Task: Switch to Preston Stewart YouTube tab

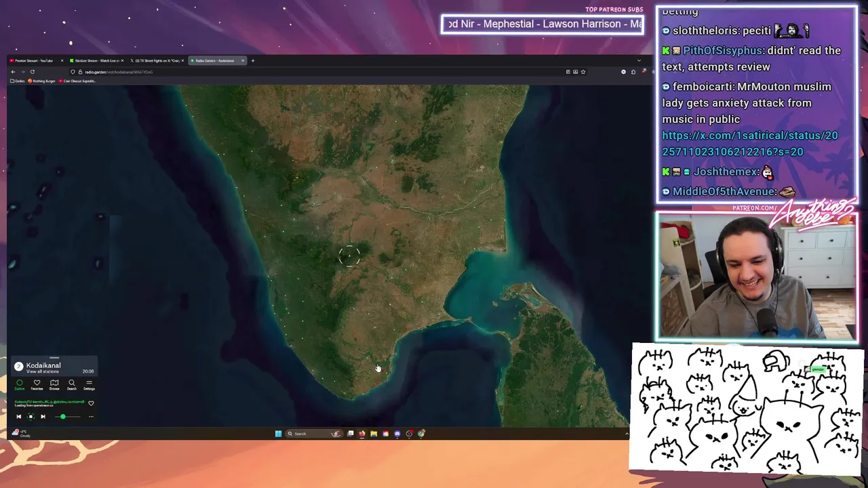Action: click(x=34, y=60)
